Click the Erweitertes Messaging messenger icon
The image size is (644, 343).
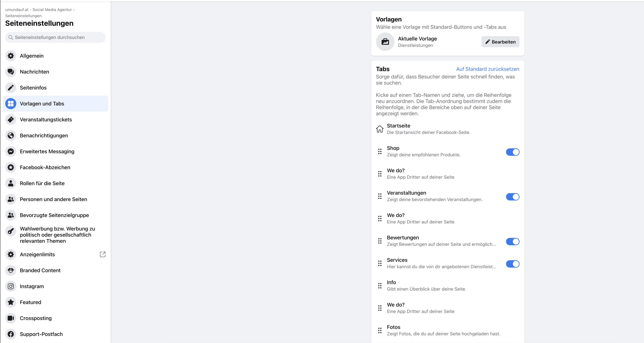[x=11, y=151]
